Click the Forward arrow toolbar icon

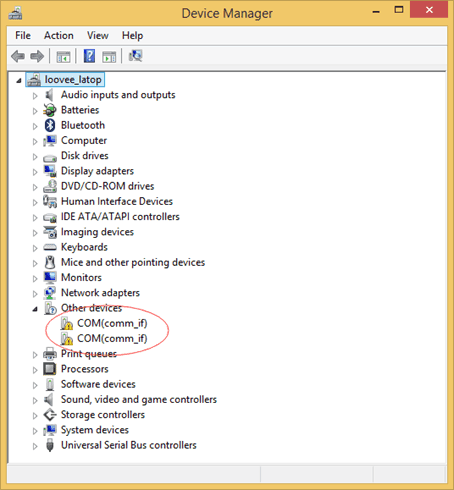pyautogui.click(x=37, y=56)
